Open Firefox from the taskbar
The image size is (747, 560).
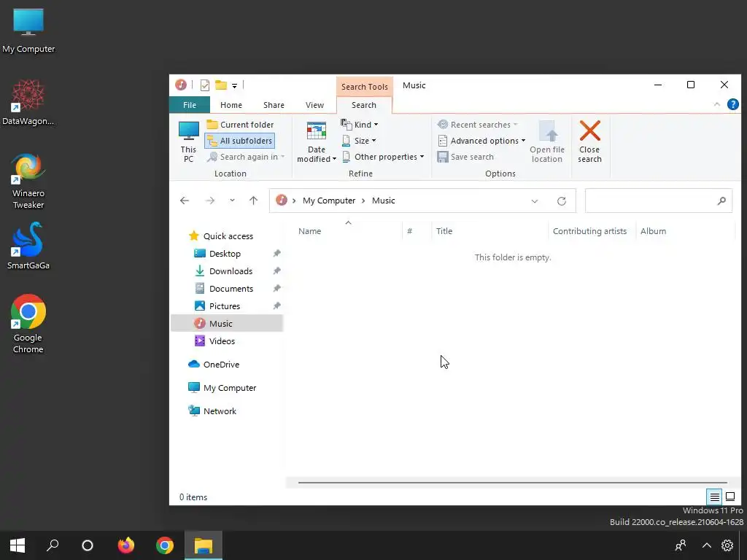point(126,545)
